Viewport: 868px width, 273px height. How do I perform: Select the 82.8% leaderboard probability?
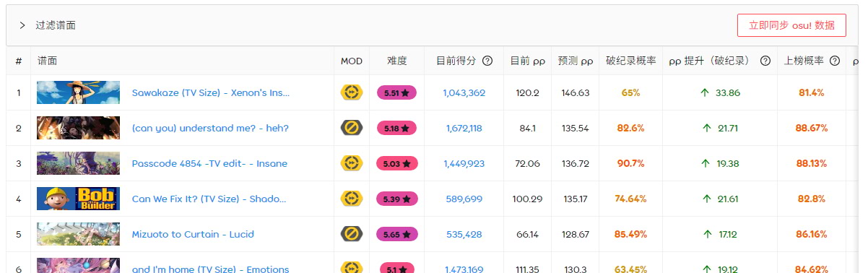812,199
